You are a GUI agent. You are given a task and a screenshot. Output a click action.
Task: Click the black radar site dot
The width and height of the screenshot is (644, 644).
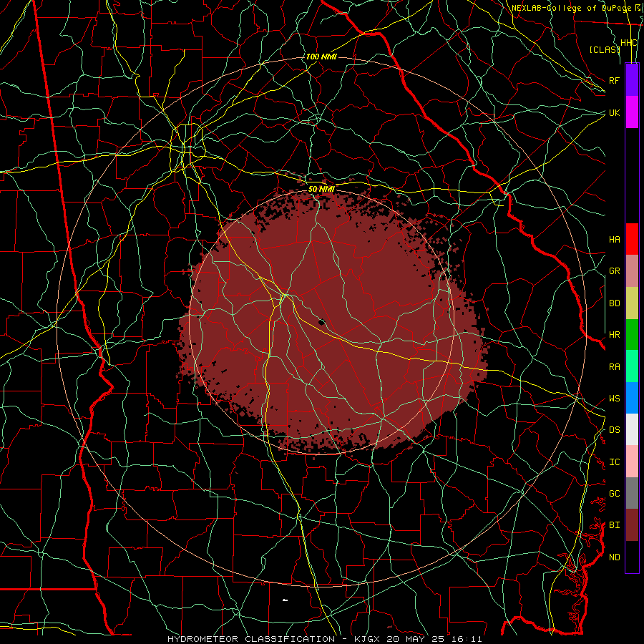click(321, 322)
